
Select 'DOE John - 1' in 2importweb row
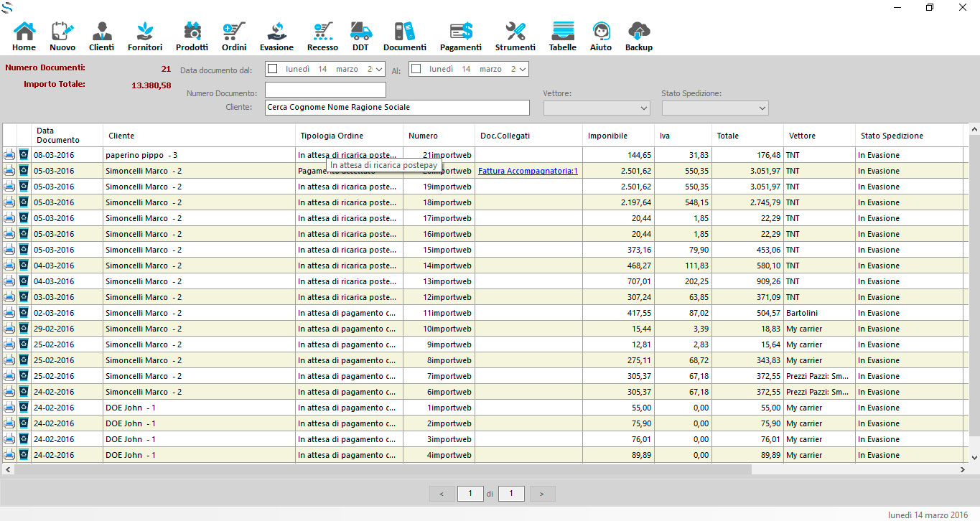(199, 423)
